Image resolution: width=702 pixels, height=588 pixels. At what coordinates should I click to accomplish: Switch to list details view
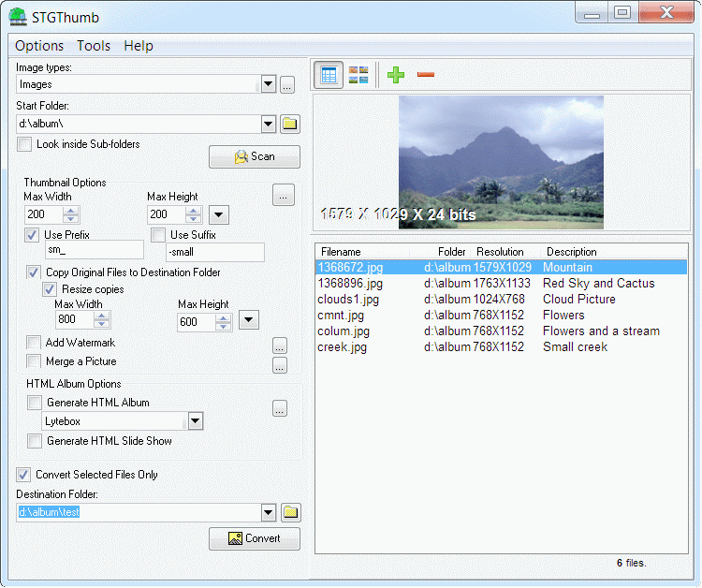coord(329,76)
